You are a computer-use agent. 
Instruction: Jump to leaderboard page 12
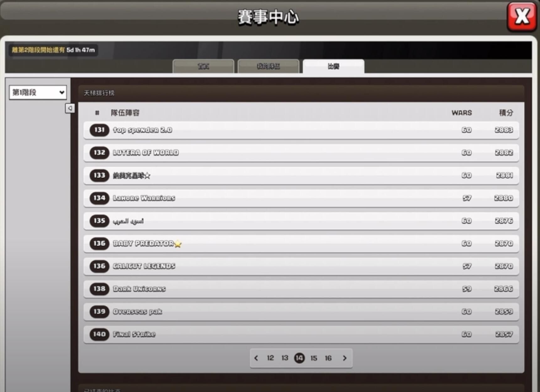coord(270,358)
